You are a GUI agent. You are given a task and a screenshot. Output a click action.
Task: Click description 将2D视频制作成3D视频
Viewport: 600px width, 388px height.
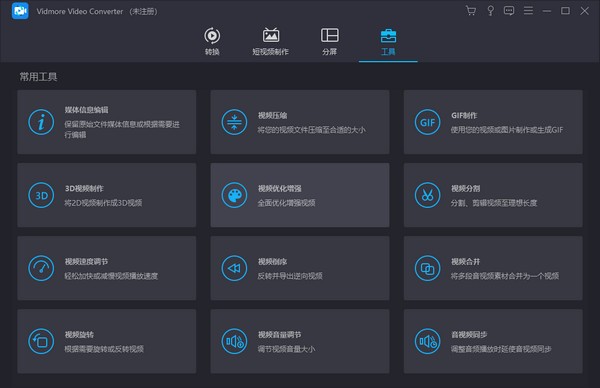coord(103,203)
